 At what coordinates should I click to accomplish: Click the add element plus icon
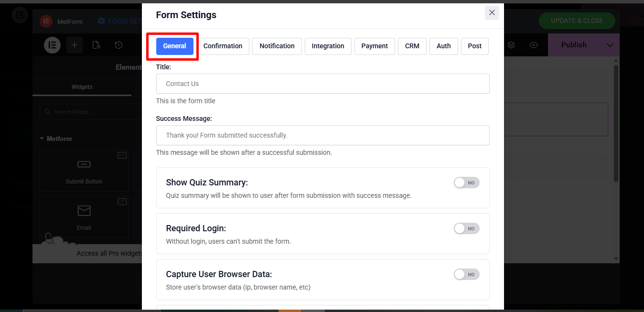(74, 44)
